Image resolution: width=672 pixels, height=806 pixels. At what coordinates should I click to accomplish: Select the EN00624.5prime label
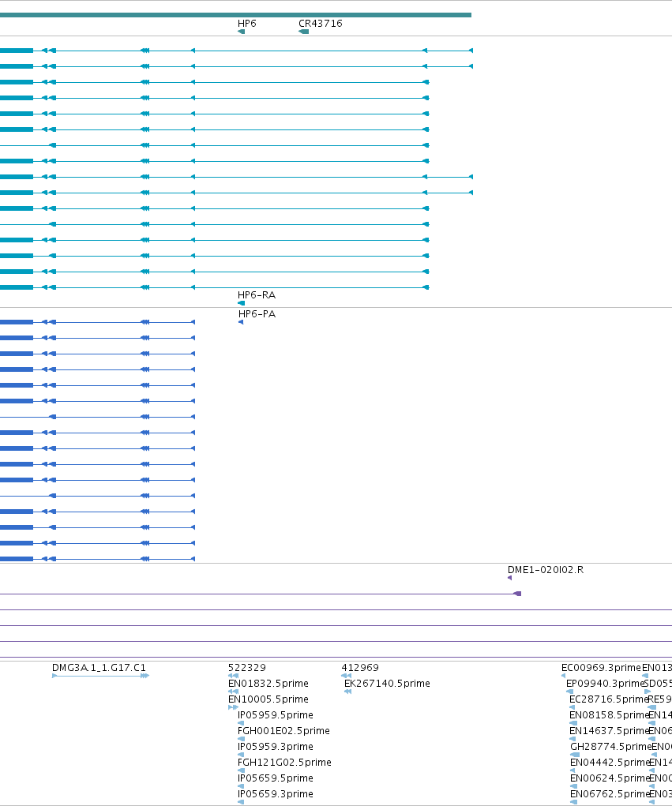610,778
